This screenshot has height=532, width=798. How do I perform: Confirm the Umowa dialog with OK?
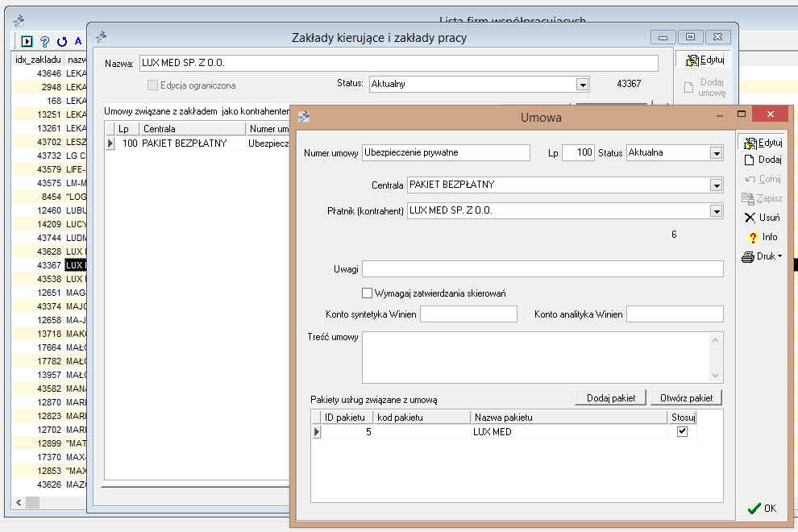click(x=762, y=509)
